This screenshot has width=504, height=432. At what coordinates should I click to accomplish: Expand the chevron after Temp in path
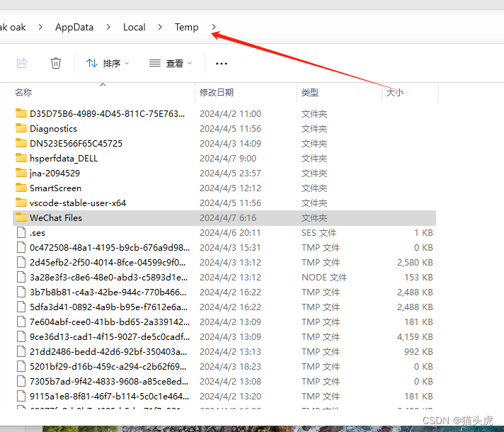point(214,28)
